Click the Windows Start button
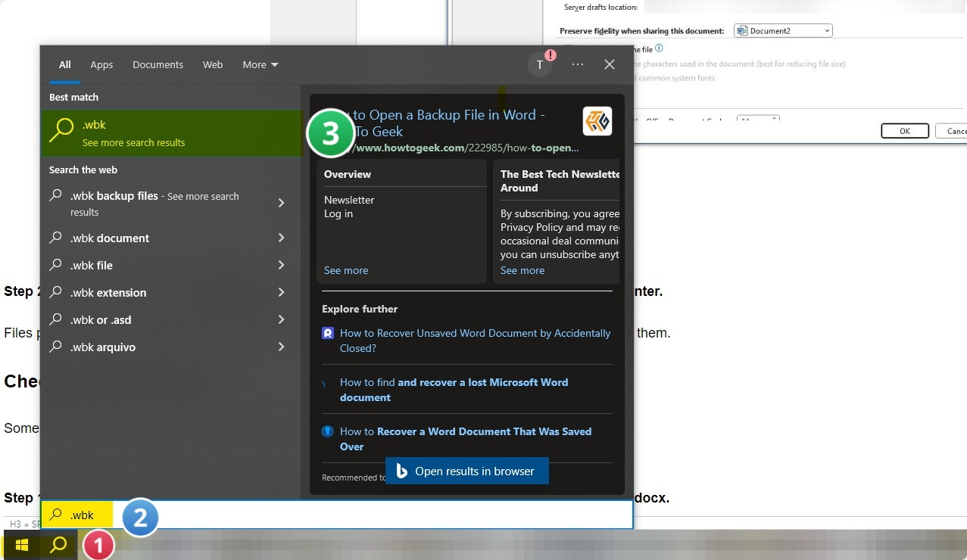 click(21, 545)
